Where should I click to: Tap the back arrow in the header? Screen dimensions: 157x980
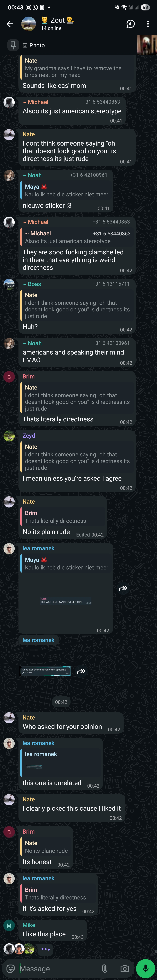(10, 24)
